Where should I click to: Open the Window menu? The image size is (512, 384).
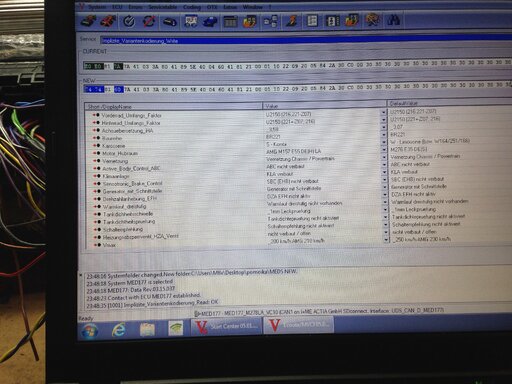point(252,7)
